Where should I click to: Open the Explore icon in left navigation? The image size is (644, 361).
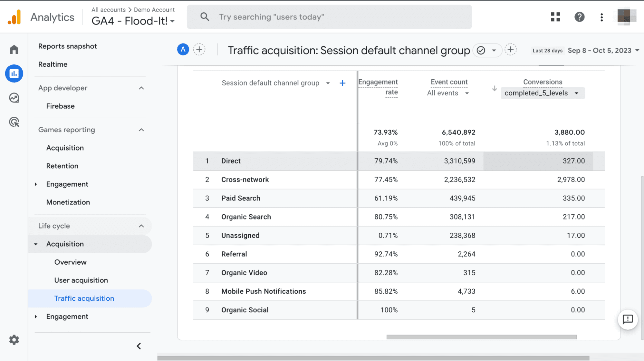[x=14, y=98]
